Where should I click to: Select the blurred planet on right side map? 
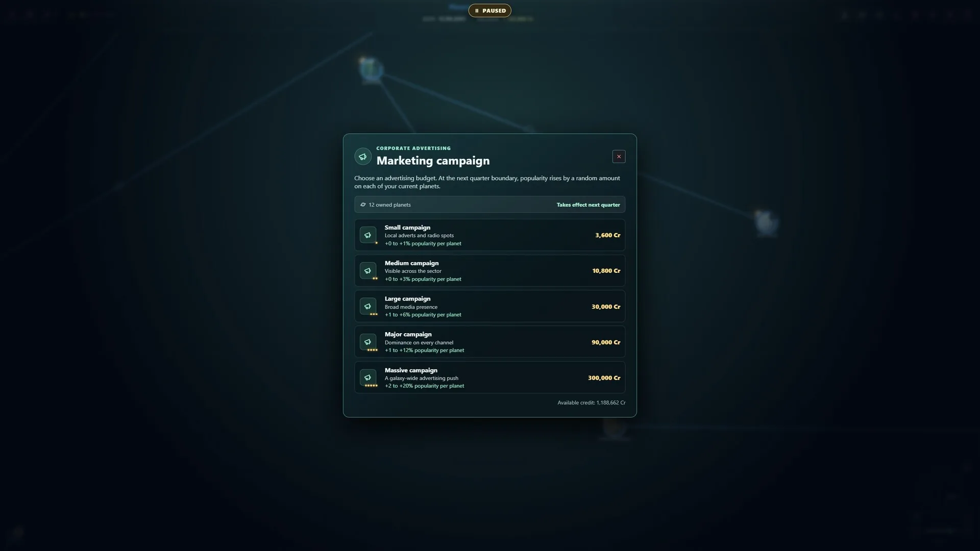pyautogui.click(x=766, y=222)
